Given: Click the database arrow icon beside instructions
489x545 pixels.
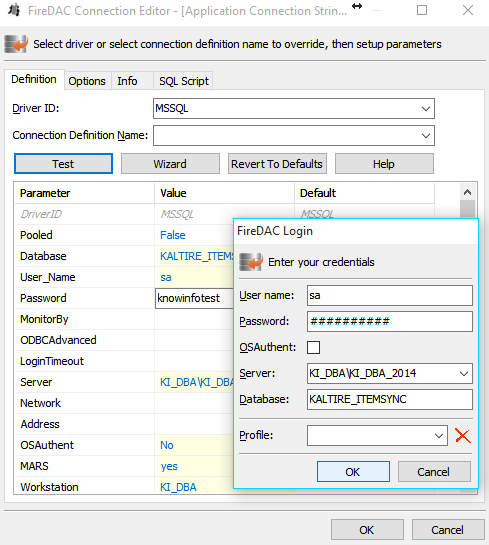Looking at the screenshot, I should (x=16, y=44).
